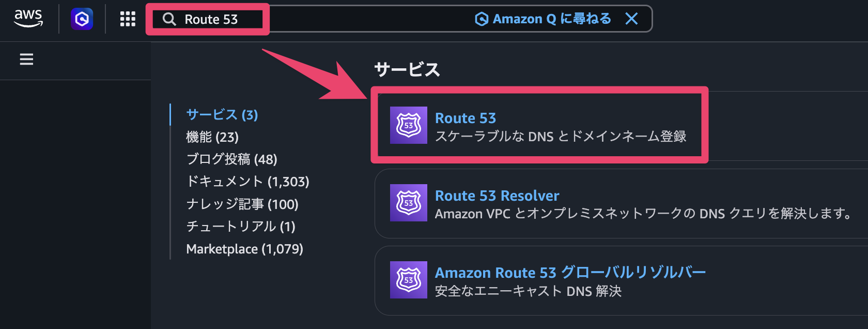This screenshot has width=868, height=329.
Task: Open the services grid menu icon
Action: point(127,19)
